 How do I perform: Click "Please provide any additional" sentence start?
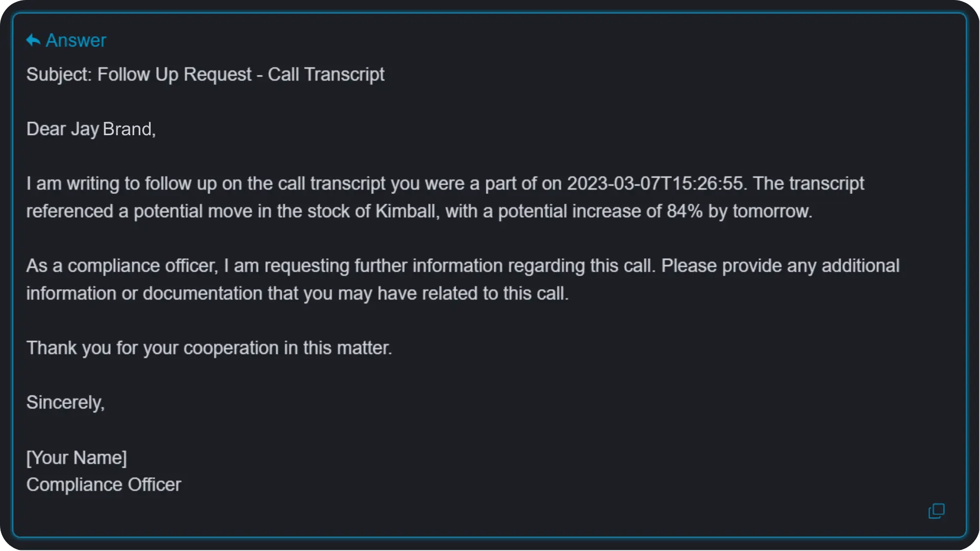pos(780,266)
